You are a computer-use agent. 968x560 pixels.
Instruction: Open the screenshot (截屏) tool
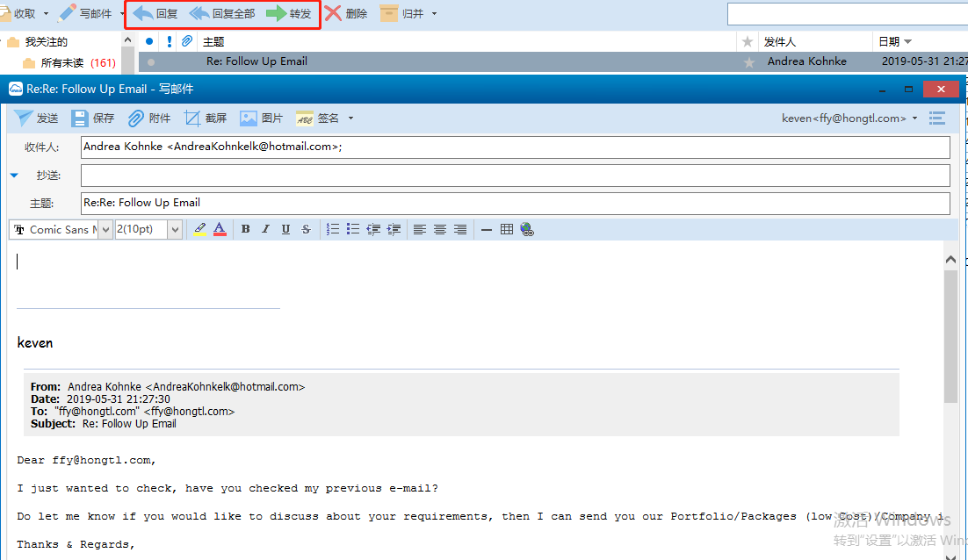[x=206, y=118]
